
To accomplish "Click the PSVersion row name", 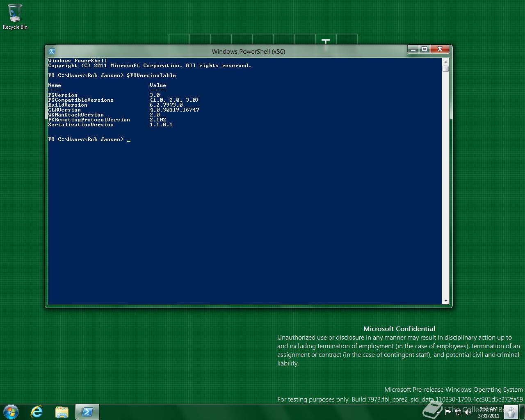I will point(63,95).
